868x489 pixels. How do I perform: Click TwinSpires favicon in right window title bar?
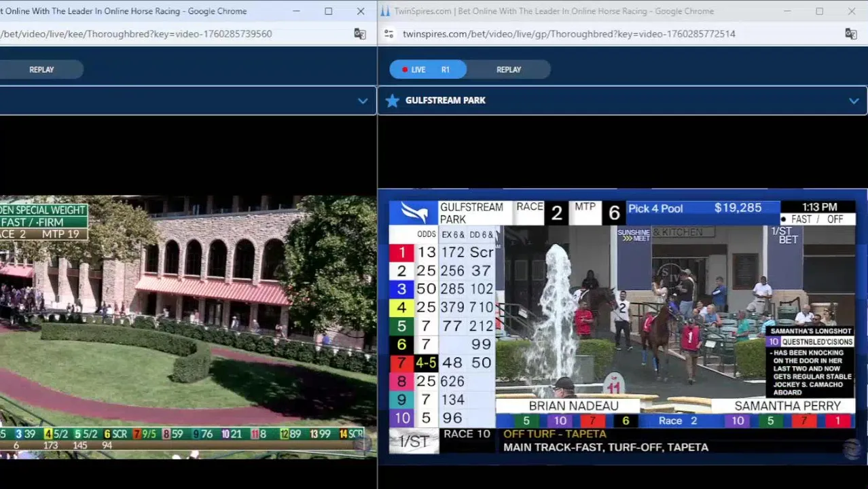pos(385,11)
